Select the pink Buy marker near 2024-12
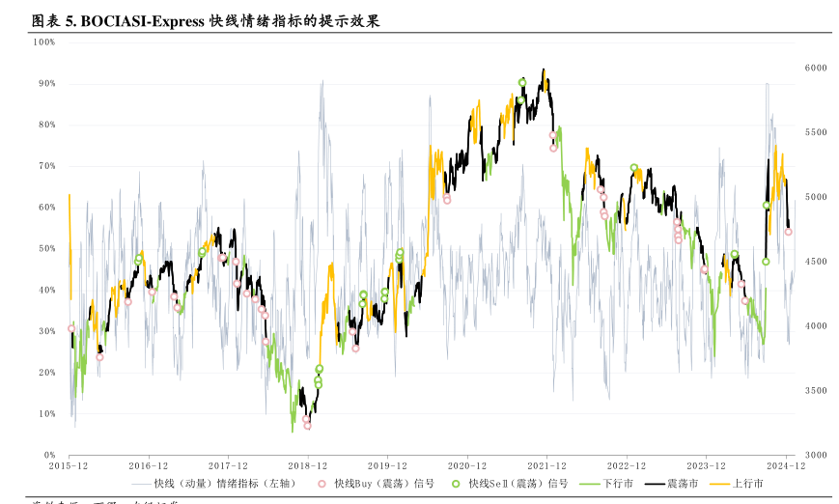This screenshot has height=504, width=839. click(x=789, y=232)
